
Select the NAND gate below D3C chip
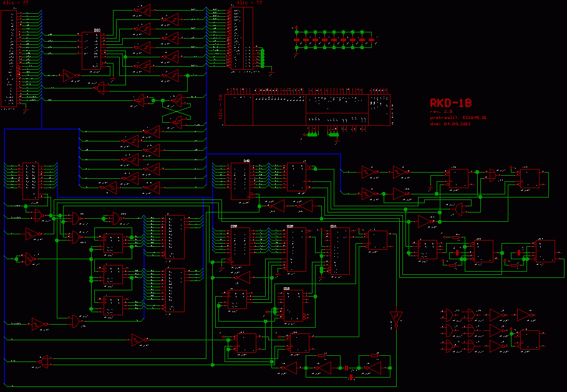tap(101, 88)
